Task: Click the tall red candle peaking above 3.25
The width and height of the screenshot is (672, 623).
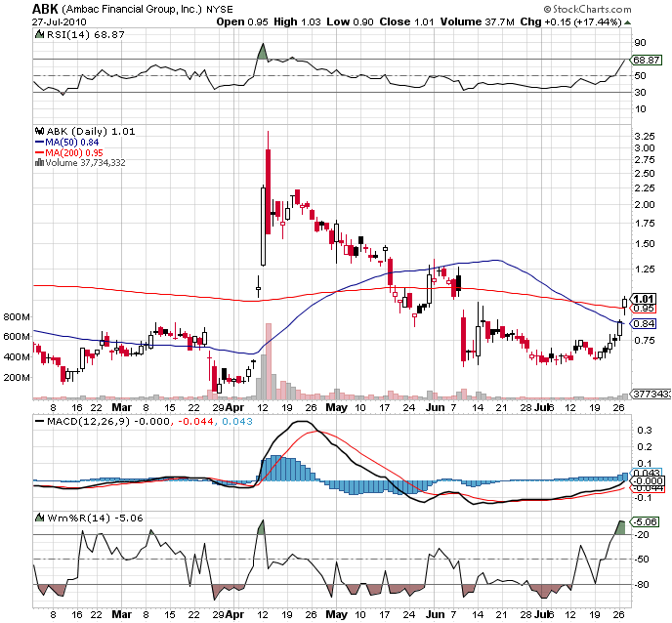Action: (268, 191)
